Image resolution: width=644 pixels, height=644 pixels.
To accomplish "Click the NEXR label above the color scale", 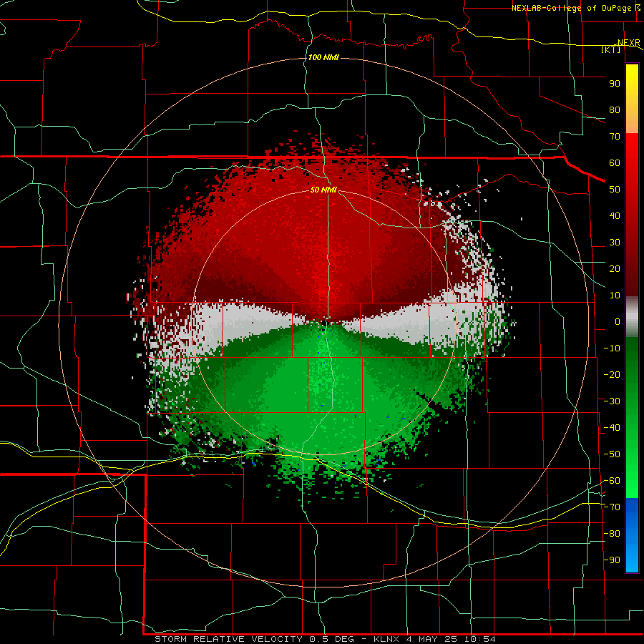I will click(628, 43).
